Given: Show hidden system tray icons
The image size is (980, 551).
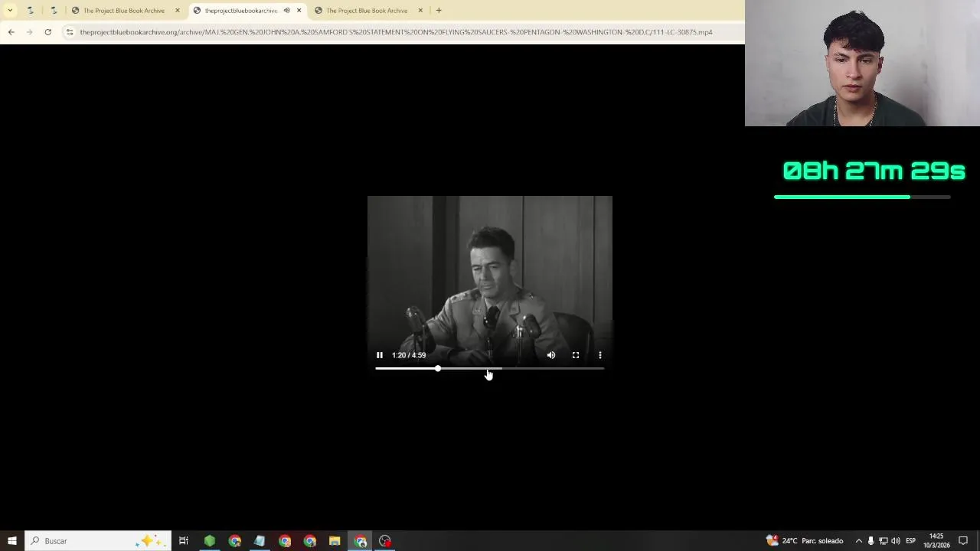Looking at the screenshot, I should point(858,541).
